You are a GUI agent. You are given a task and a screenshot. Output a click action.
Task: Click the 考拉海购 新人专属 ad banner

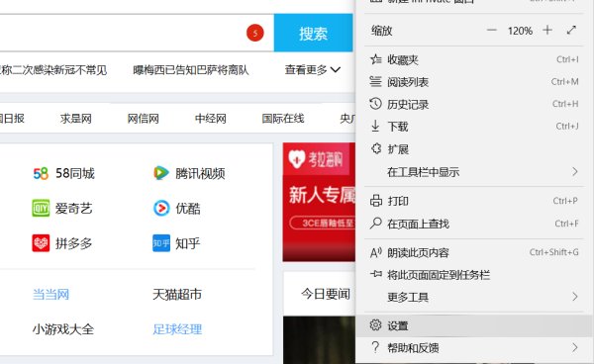click(x=319, y=202)
